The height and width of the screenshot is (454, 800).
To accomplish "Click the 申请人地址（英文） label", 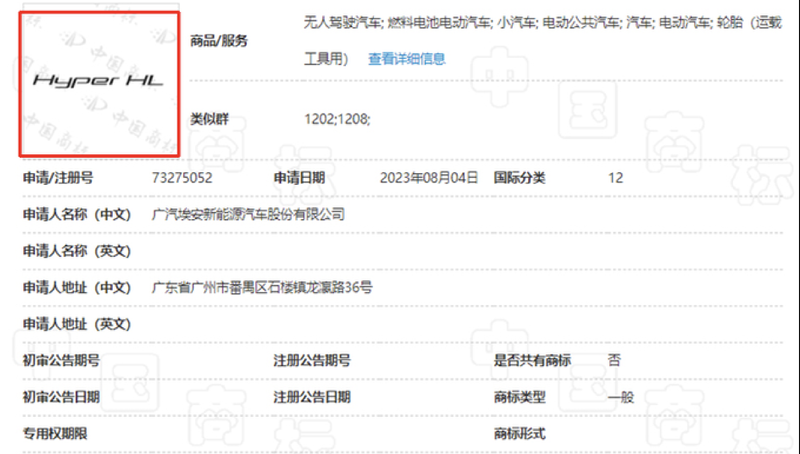I will click(x=77, y=324).
